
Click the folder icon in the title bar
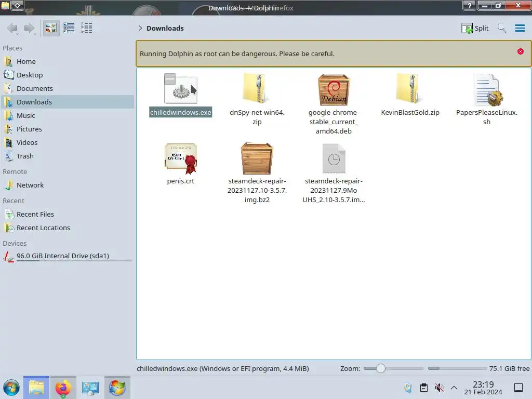pyautogui.click(x=5, y=5)
